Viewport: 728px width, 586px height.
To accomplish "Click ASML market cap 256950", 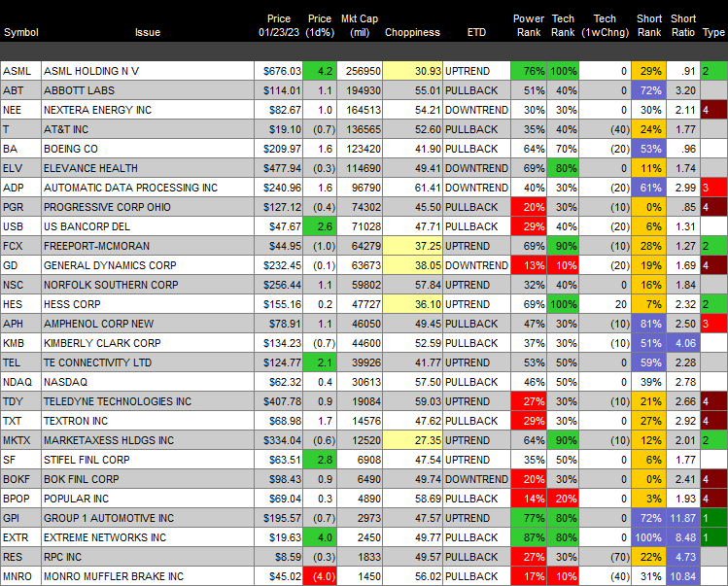I will 360,71.
